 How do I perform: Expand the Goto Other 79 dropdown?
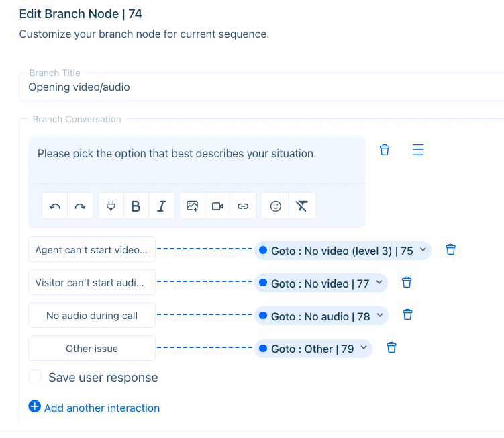(313, 349)
